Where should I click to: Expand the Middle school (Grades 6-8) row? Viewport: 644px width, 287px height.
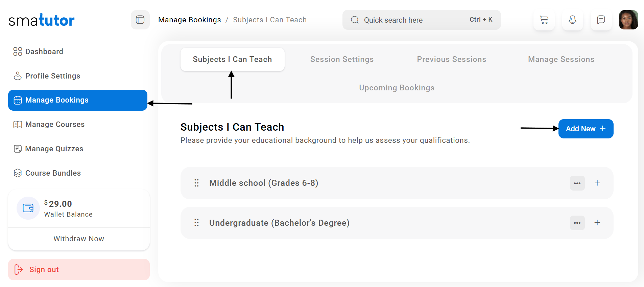(x=597, y=183)
